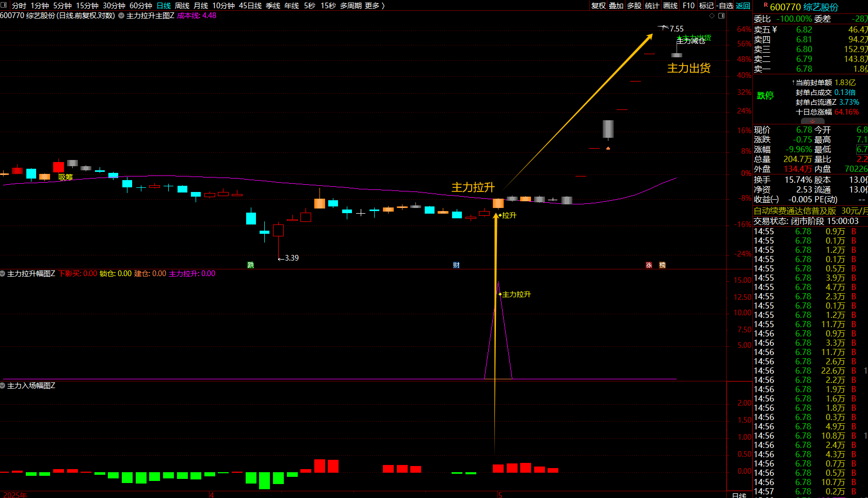Select the 日线 daily period tab
868x498 pixels.
coord(164,6)
